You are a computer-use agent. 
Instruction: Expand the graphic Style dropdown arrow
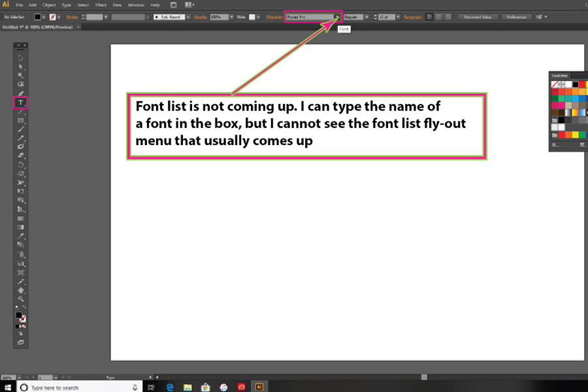(x=258, y=17)
